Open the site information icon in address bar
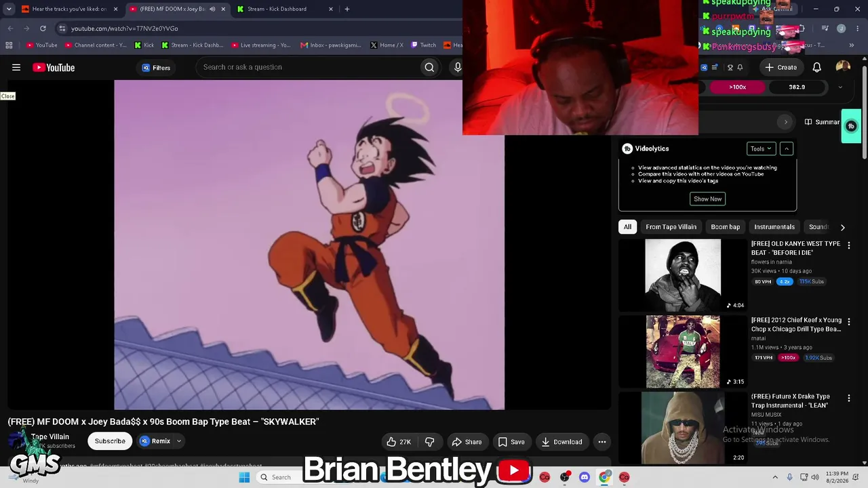Screen dimensions: 868x488 (62, 28)
